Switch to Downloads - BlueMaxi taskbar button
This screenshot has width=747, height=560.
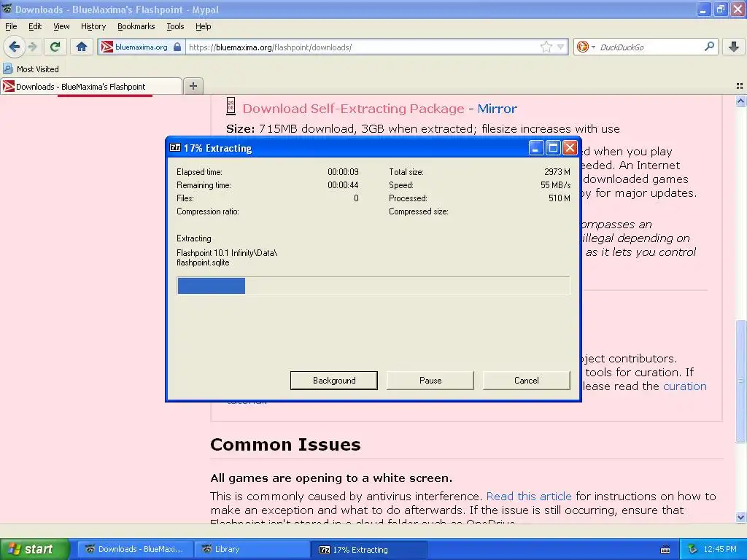pos(135,549)
